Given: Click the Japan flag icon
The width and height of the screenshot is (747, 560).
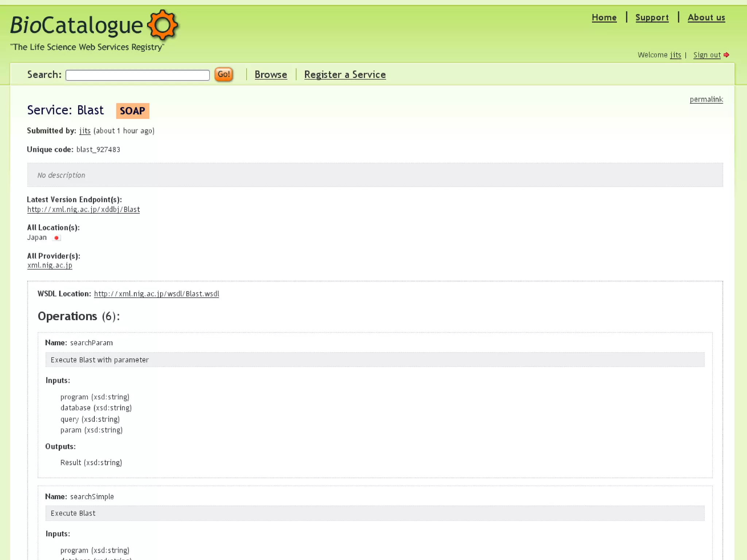Looking at the screenshot, I should coord(56,238).
